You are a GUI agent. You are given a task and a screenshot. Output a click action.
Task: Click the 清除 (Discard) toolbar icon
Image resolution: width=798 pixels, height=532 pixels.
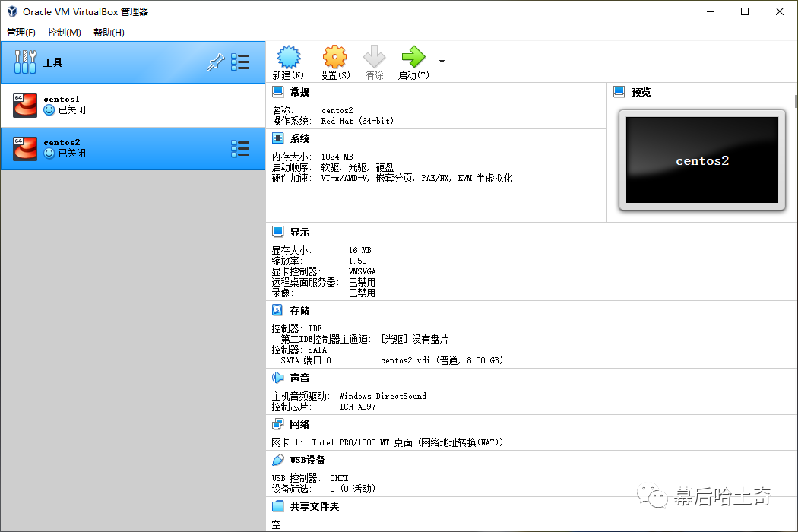point(374,58)
